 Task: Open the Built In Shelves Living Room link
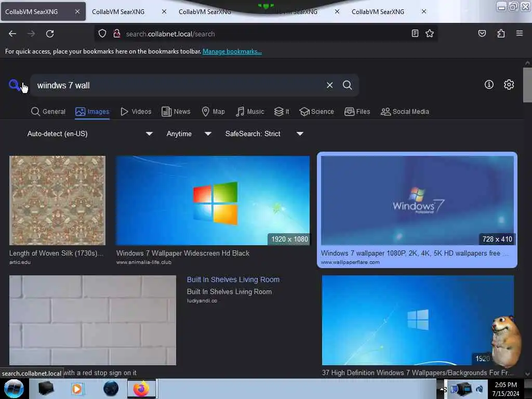point(233,280)
